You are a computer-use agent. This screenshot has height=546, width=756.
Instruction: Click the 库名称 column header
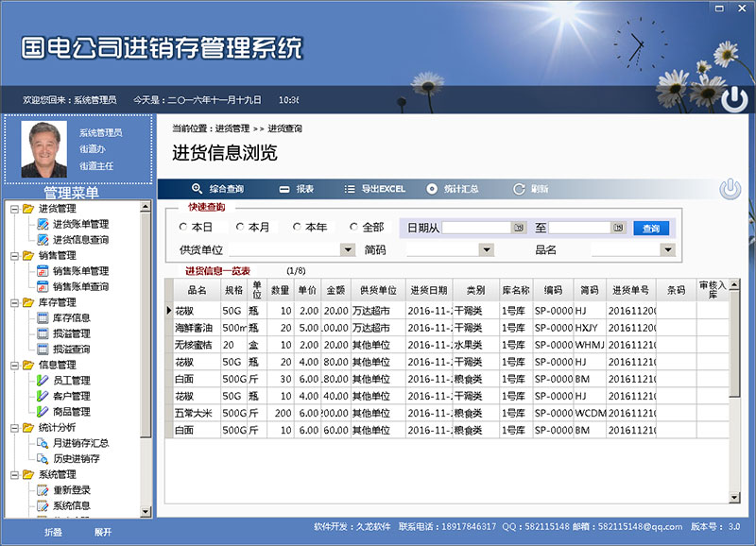[x=516, y=290]
